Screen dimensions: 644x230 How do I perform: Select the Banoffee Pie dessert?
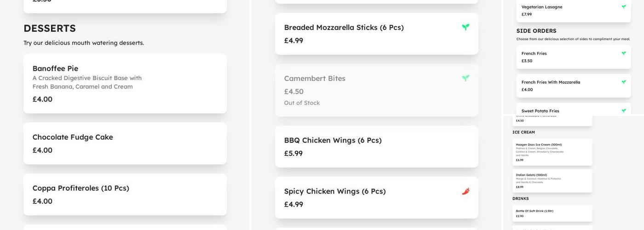tap(125, 83)
